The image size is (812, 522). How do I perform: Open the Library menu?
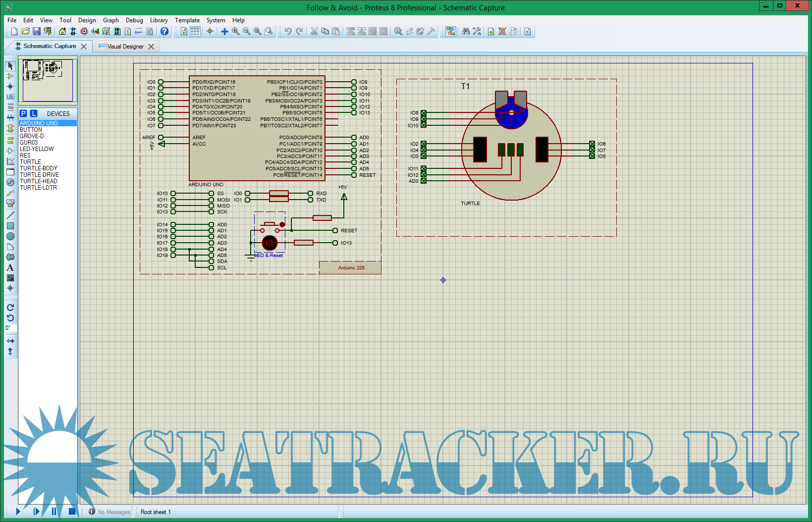[x=159, y=20]
